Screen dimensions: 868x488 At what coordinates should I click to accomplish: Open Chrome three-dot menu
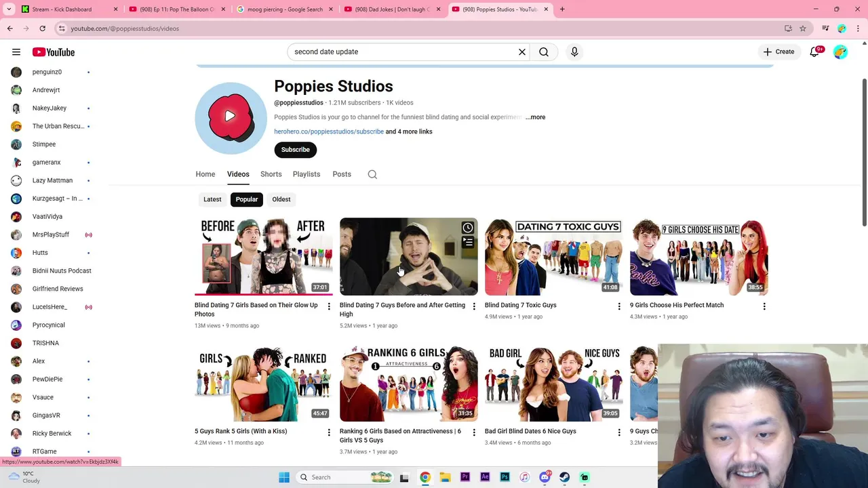(x=859, y=28)
